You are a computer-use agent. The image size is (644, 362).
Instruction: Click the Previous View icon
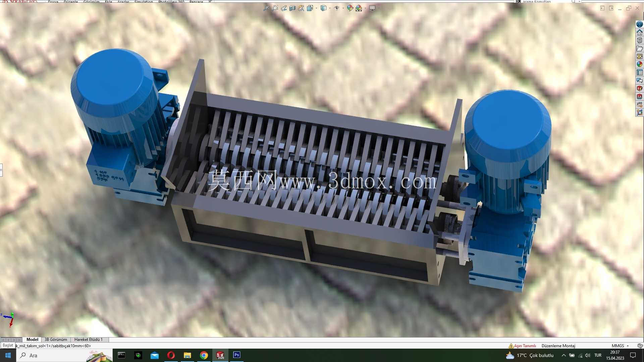point(284,8)
